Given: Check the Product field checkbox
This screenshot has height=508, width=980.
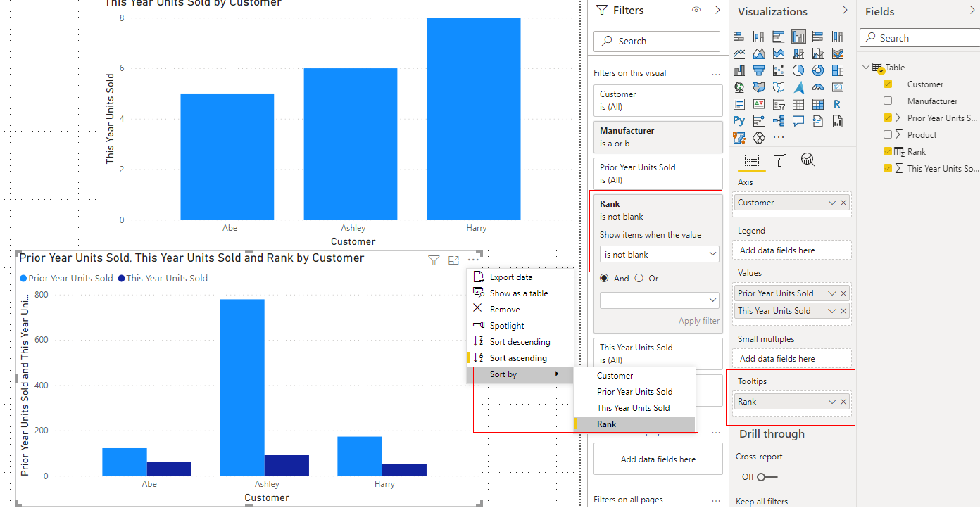Looking at the screenshot, I should [888, 134].
